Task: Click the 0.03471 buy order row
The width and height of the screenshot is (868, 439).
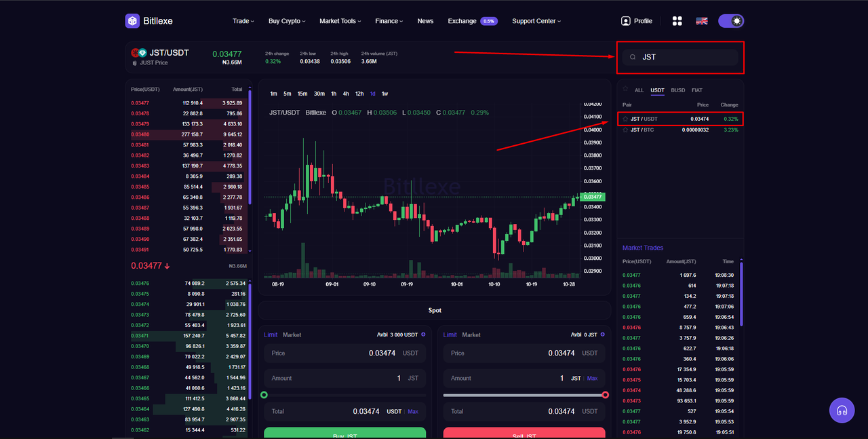Action: [189, 336]
